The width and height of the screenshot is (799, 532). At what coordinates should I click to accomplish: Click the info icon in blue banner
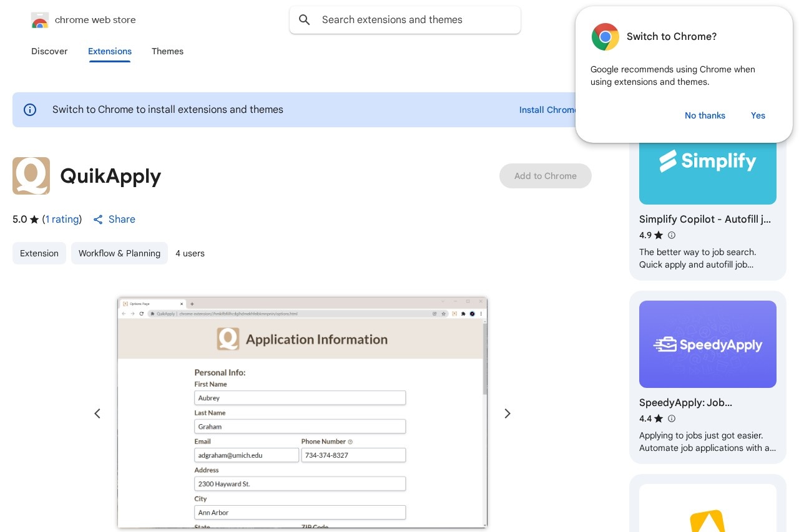(30, 110)
